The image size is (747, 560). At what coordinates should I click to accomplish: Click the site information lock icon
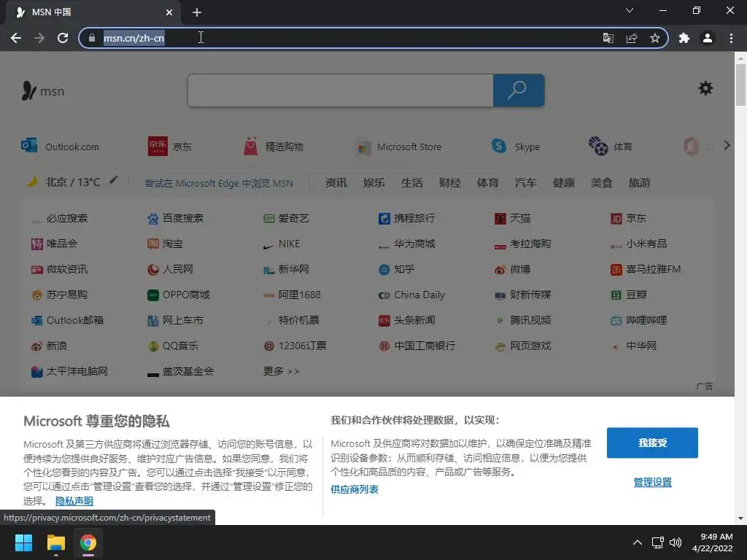pyautogui.click(x=92, y=38)
